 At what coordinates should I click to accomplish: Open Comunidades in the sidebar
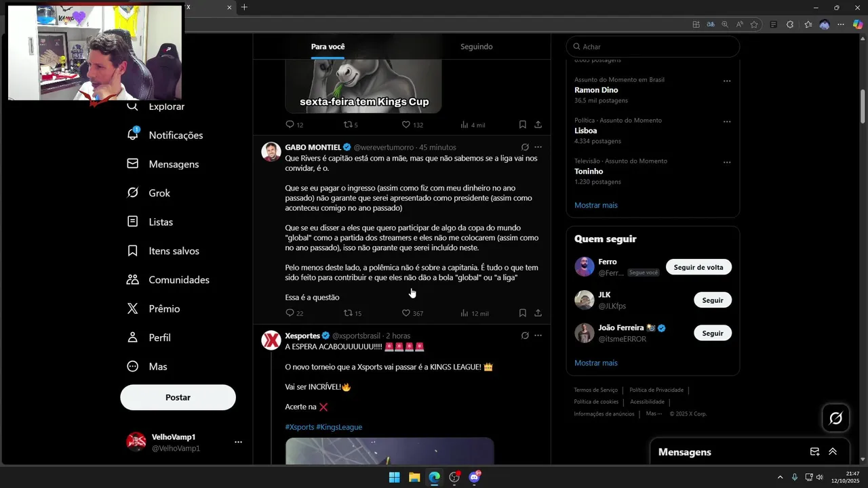[168, 280]
